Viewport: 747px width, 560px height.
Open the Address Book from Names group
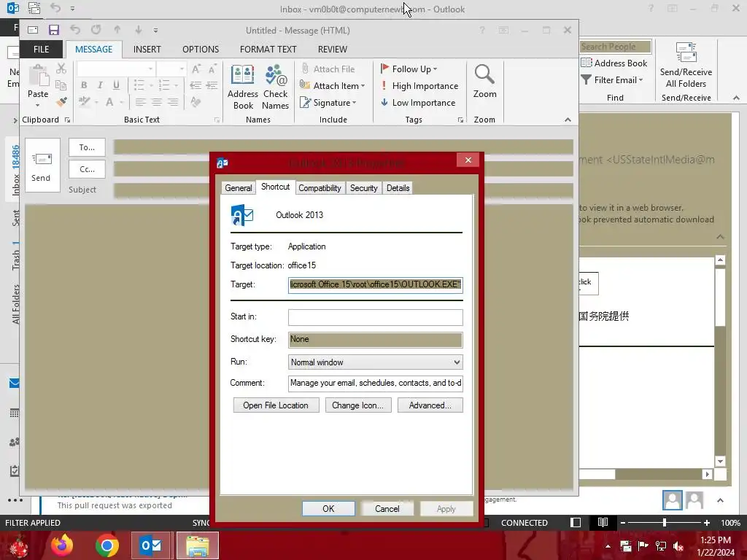[x=243, y=87]
